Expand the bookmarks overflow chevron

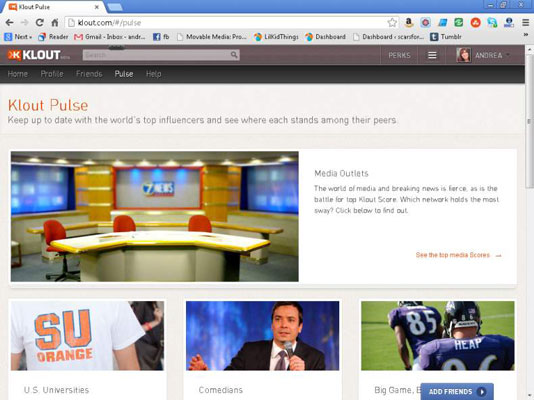526,35
